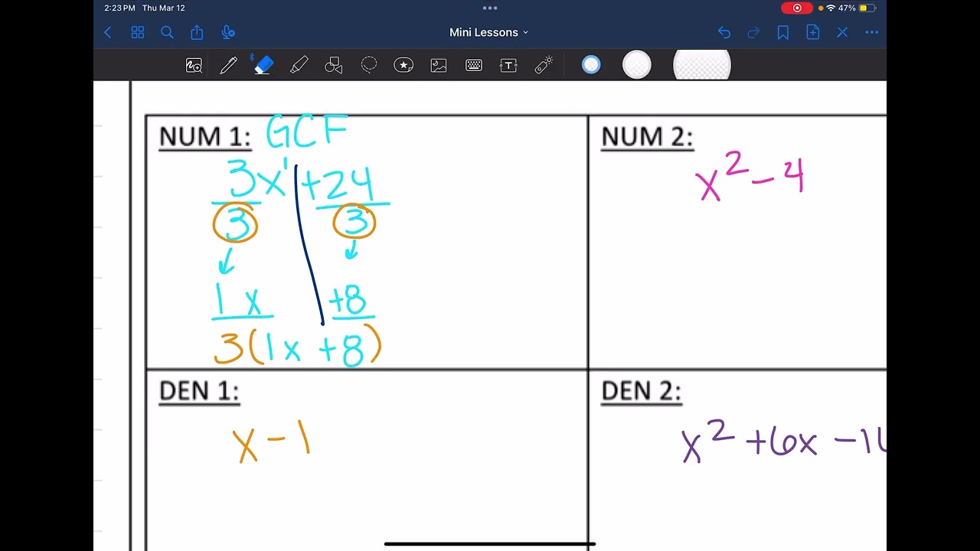Choose the large eraser size
980x551 pixels.
tap(702, 66)
